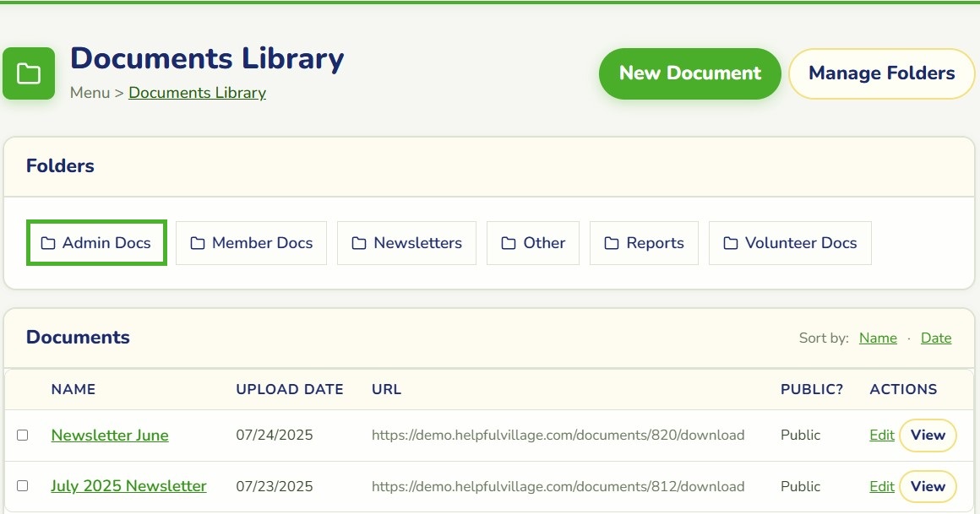The height and width of the screenshot is (514, 980).
Task: Click the URL ending in 820/download
Action: click(x=558, y=436)
